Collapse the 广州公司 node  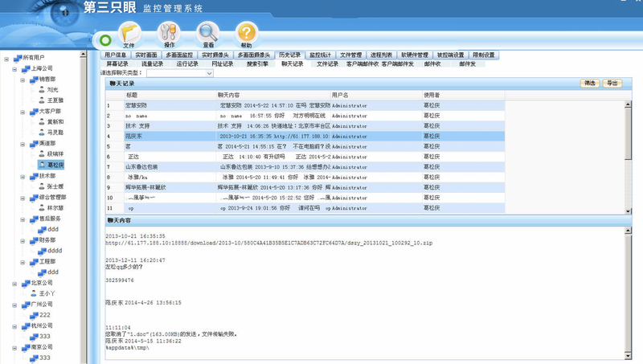14,305
